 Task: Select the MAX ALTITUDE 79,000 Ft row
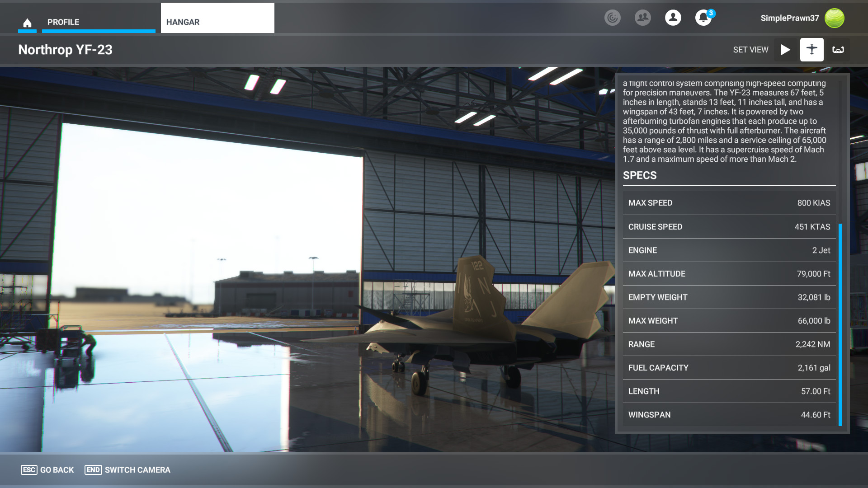click(x=729, y=274)
